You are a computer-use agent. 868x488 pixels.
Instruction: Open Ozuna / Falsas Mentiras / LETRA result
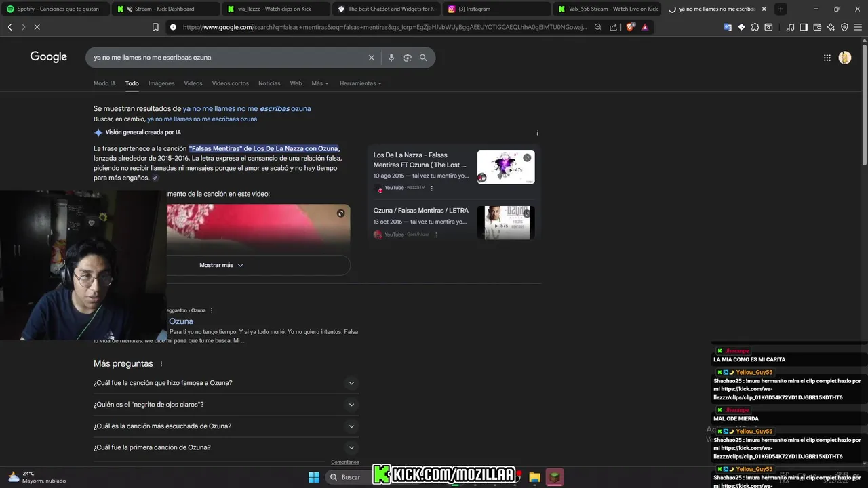[420, 211]
